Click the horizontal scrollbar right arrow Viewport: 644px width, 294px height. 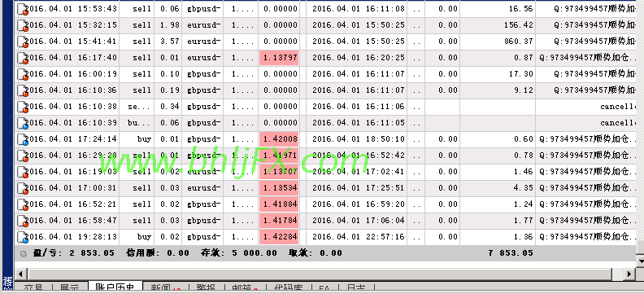coord(629,274)
